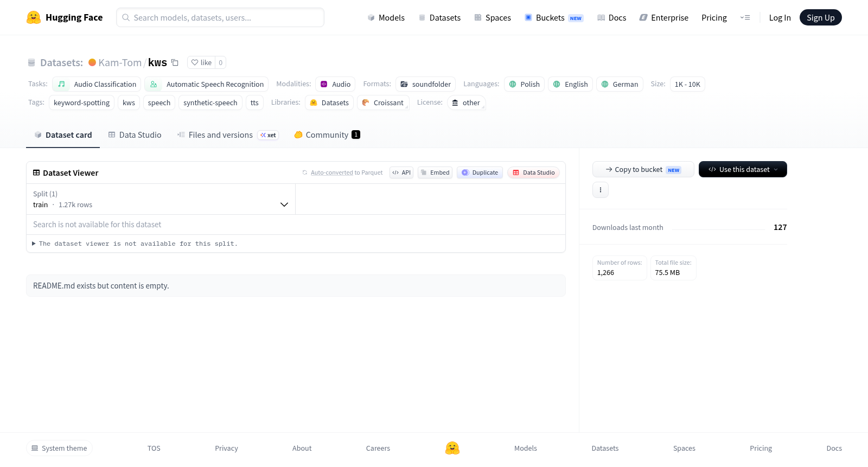Click the tts tag
868x467 pixels.
[254, 103]
